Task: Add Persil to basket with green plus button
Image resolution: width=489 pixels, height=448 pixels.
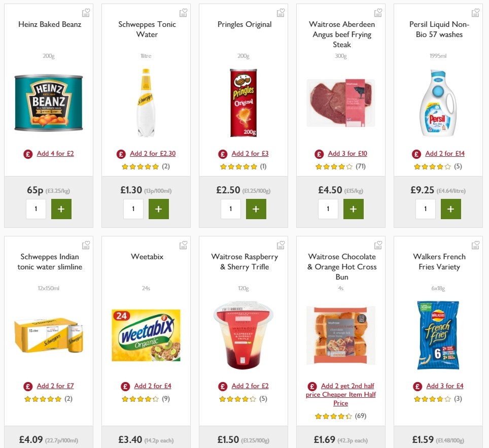Action: (451, 209)
